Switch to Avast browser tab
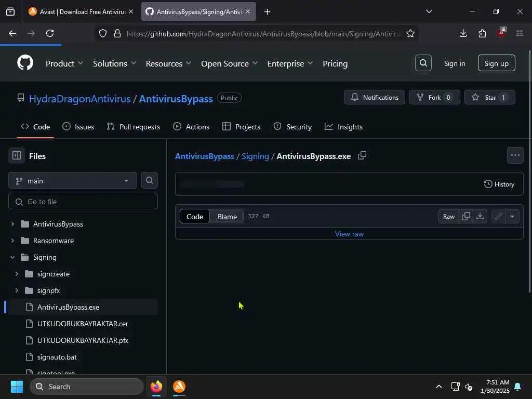The width and height of the screenshot is (532, 399). pos(81,12)
